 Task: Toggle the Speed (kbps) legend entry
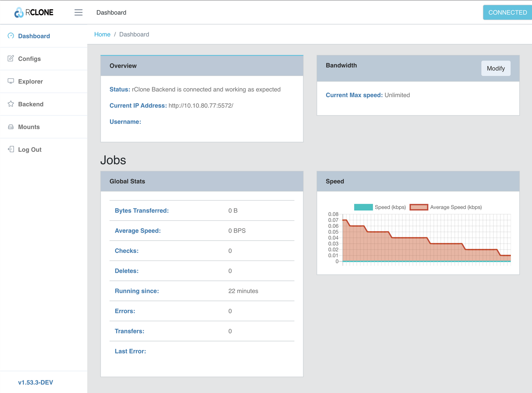(382, 207)
